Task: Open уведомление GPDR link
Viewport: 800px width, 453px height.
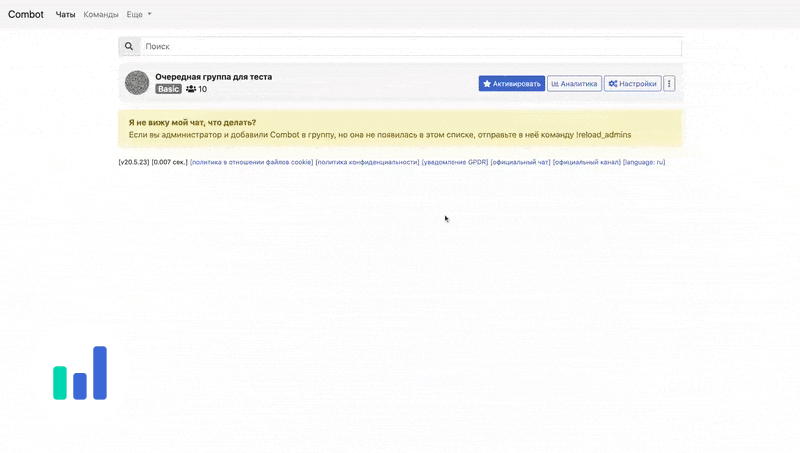Action: coord(455,162)
